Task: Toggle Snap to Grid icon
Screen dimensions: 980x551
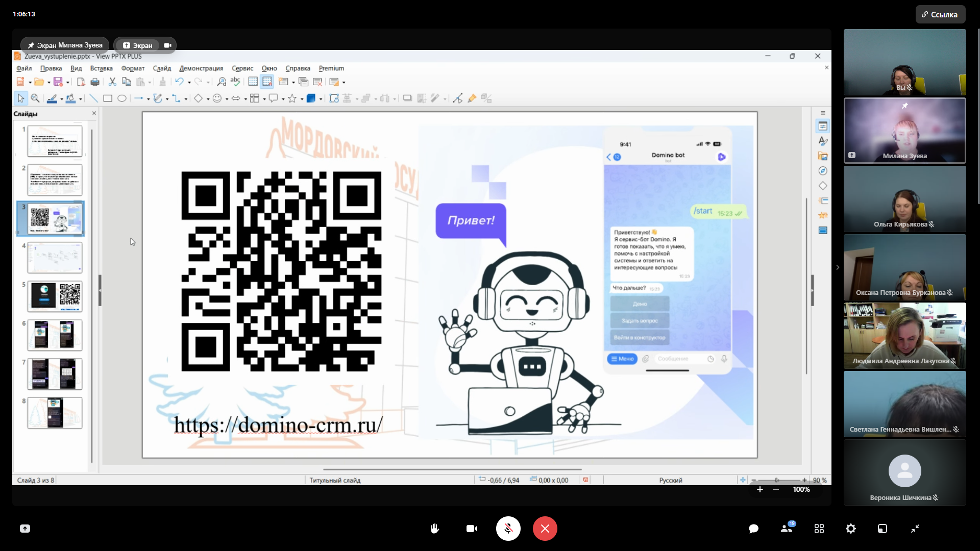Action: point(267,82)
